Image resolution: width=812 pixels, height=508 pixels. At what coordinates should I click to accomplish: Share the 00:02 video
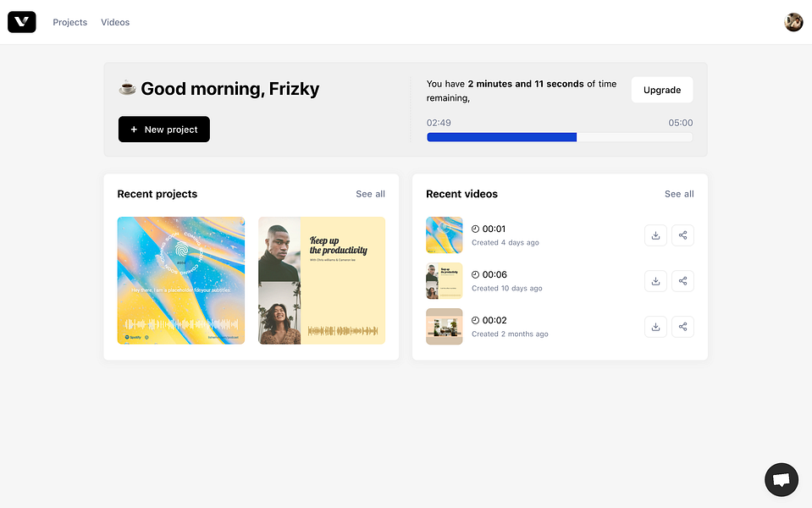pos(682,327)
